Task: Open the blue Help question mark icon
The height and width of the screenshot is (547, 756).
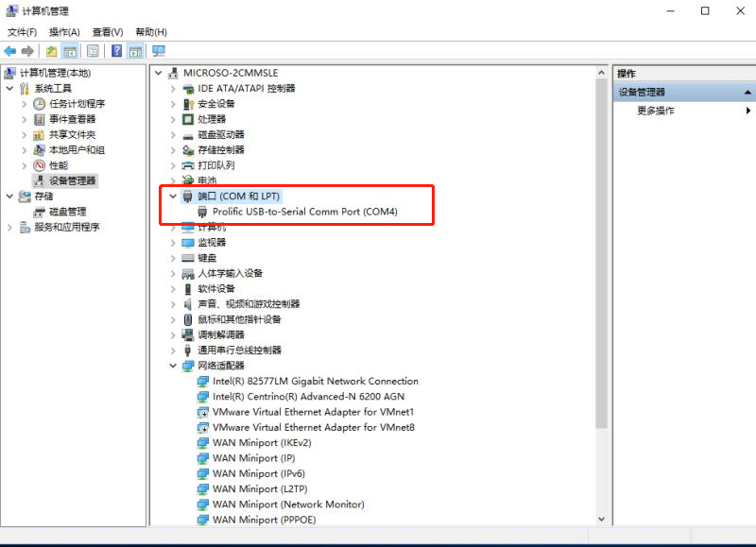Action: point(116,51)
